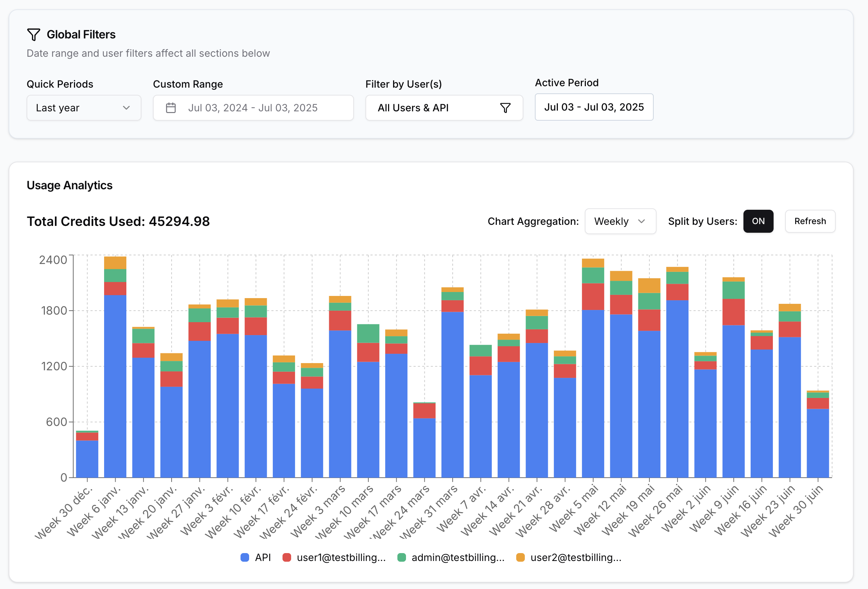Click the blue API legend swatch
The image size is (868, 589).
point(244,557)
